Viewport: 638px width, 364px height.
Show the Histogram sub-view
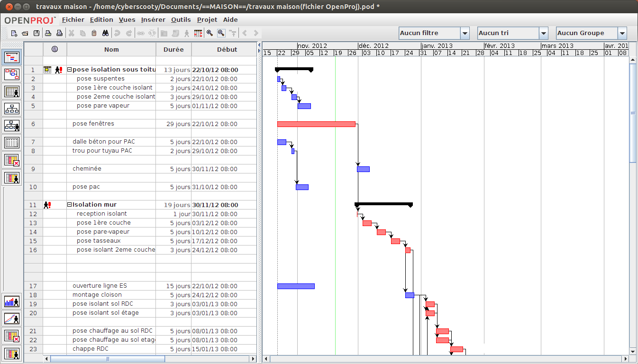[12, 301]
